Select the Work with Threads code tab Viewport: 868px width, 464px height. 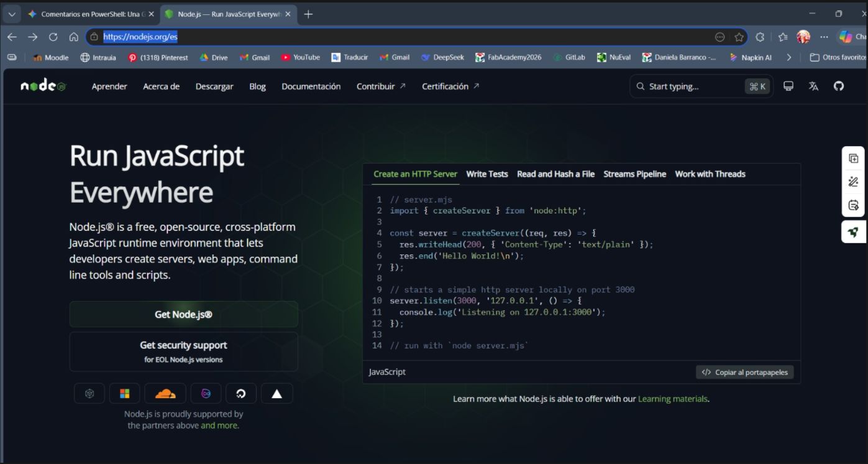(x=710, y=174)
